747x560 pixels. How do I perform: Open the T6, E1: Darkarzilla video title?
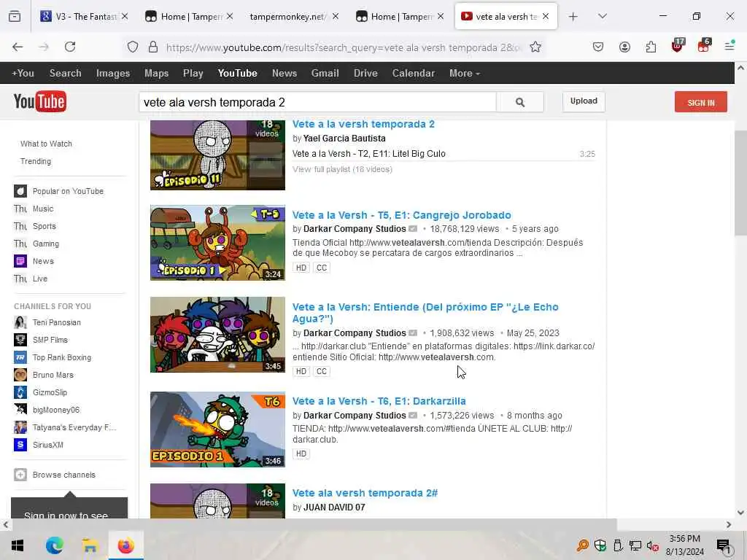point(379,402)
